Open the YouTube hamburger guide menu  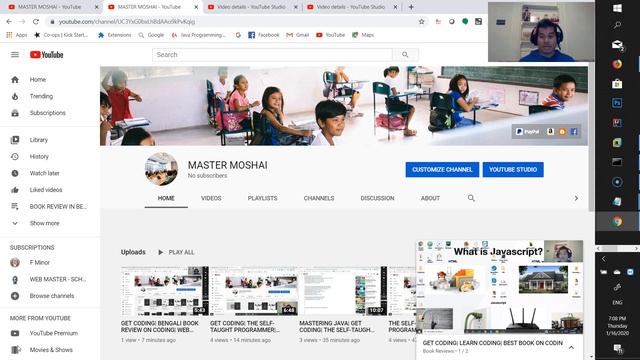15,55
